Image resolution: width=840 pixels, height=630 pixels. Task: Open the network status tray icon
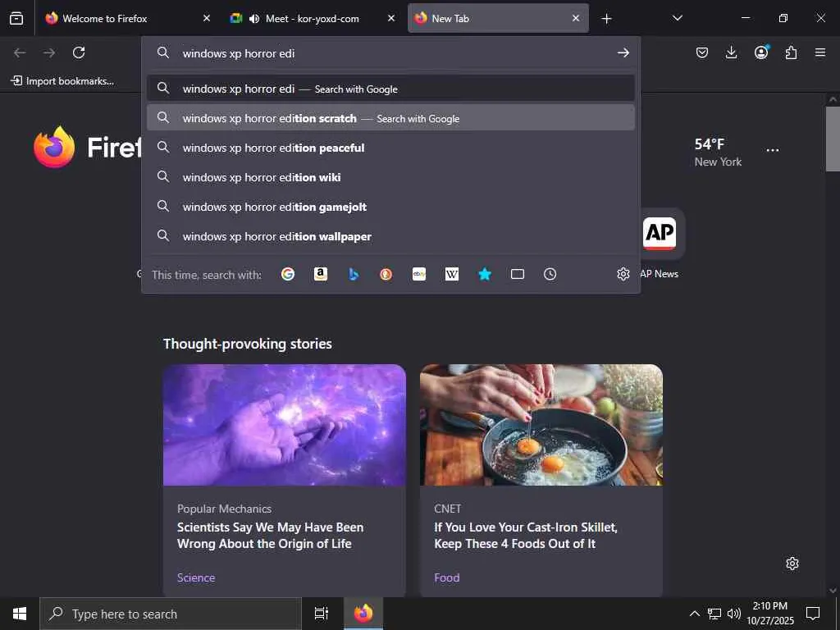tap(714, 614)
